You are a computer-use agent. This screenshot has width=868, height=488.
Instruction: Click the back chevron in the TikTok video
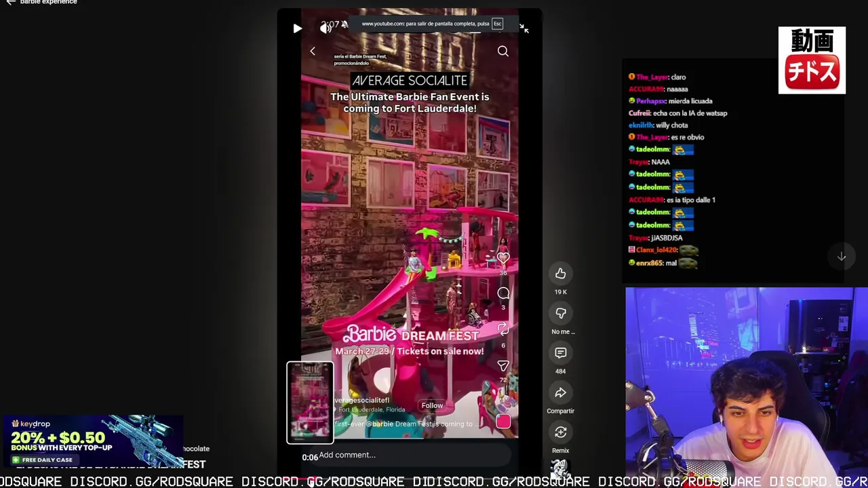click(313, 52)
